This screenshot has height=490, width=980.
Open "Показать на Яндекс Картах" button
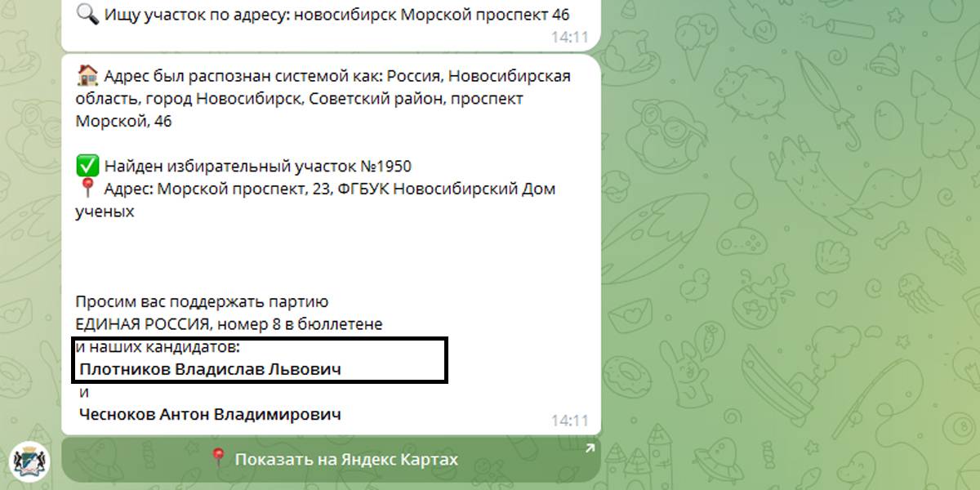[x=331, y=459]
